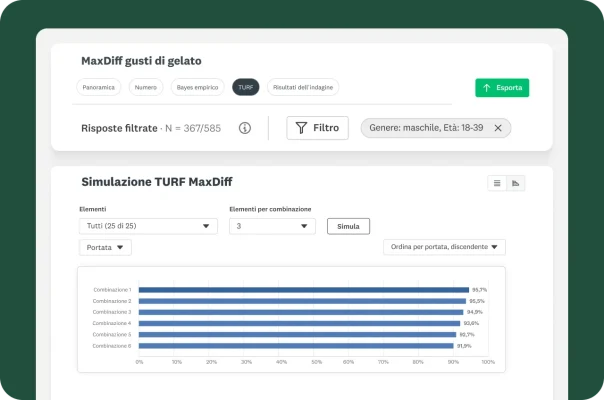Click the Esporta button
Viewport: 604px width, 400px height.
pos(502,88)
